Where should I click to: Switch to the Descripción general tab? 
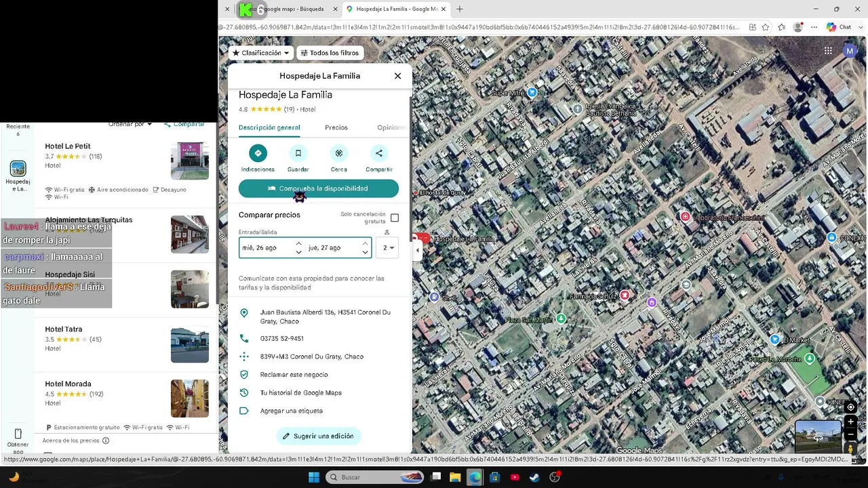(269, 127)
